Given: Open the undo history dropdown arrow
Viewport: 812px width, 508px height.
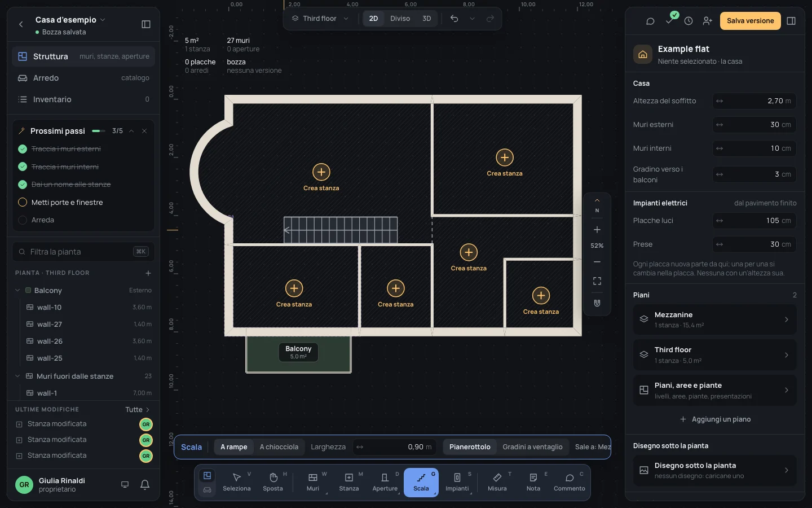Looking at the screenshot, I should [472, 19].
